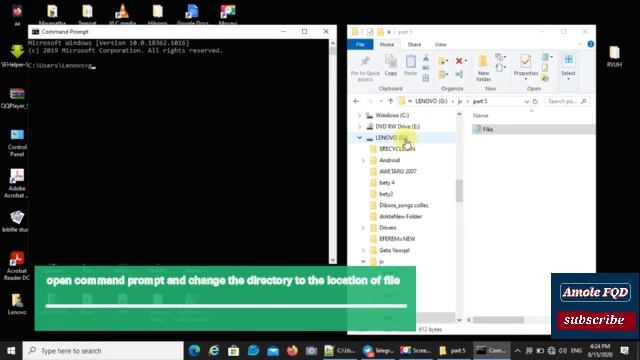Expand DVD RW Drive (E:) node
The image size is (640, 360).
(360, 127)
